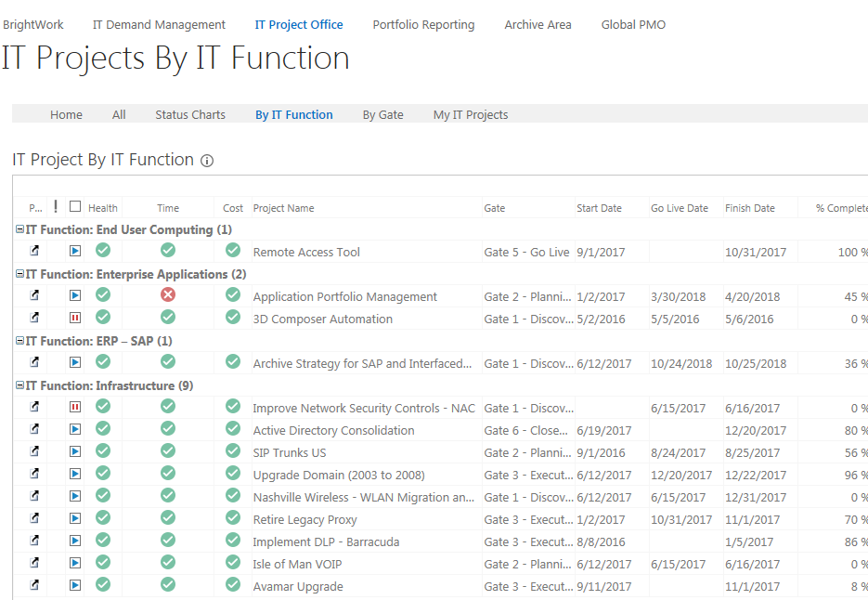Click the 12/22/2017 Finish Date cell
Viewport: 868px width, 600px height.
click(x=756, y=475)
